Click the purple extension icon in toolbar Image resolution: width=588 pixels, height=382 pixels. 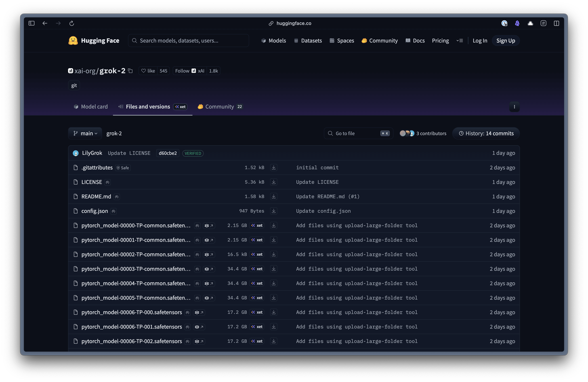coord(517,23)
